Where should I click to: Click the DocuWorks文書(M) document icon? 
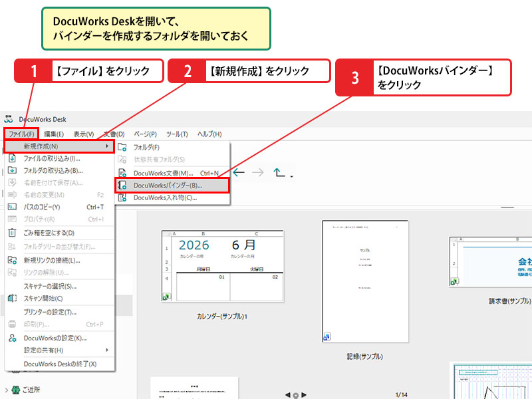point(122,173)
